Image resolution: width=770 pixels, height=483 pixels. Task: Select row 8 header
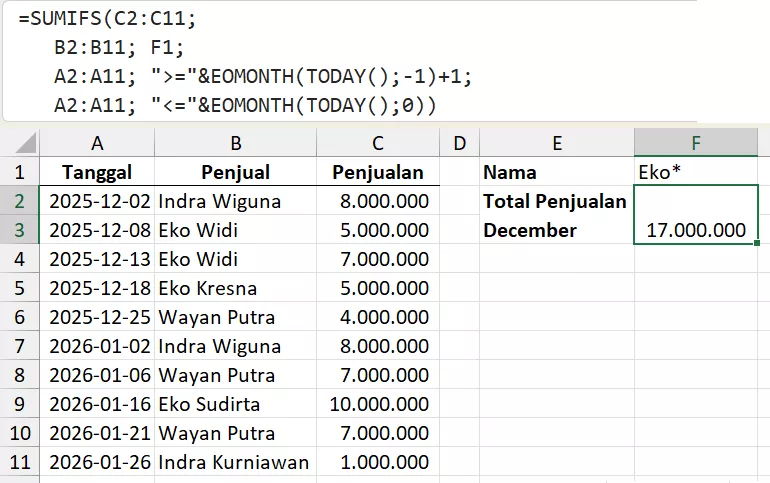20,375
